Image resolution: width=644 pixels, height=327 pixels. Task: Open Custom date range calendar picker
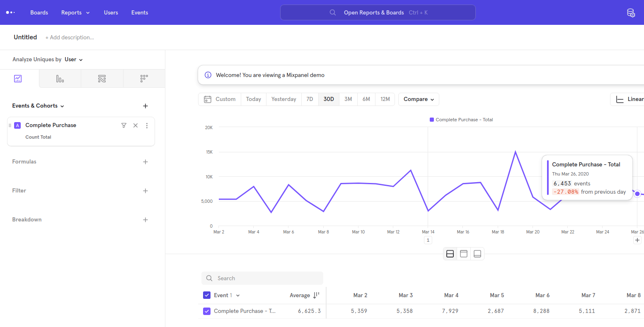click(220, 99)
